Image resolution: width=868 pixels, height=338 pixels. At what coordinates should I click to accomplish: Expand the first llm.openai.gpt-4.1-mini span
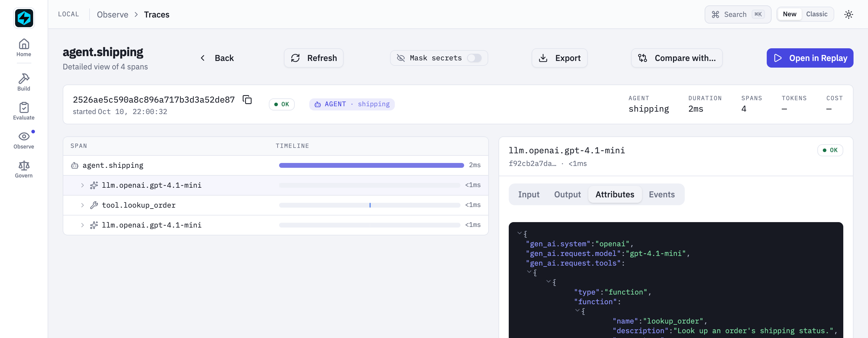tap(82, 186)
